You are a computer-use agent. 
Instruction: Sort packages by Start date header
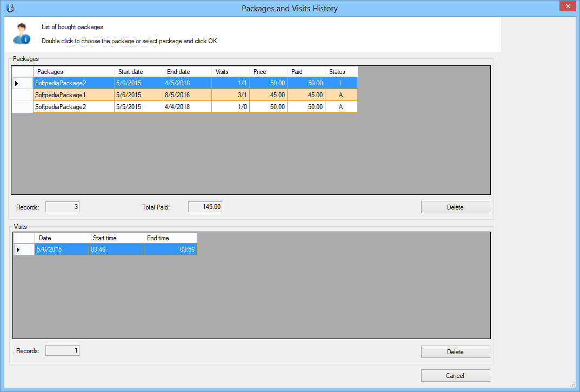point(139,72)
